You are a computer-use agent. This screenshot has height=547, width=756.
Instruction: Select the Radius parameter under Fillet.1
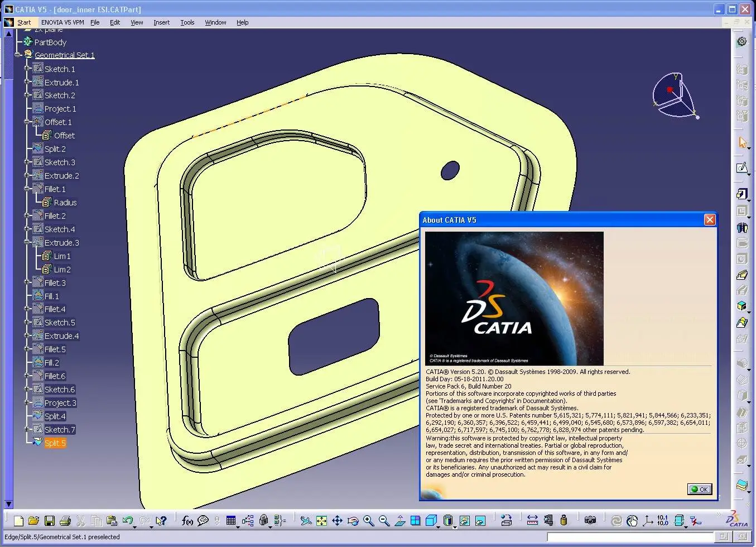pos(65,202)
